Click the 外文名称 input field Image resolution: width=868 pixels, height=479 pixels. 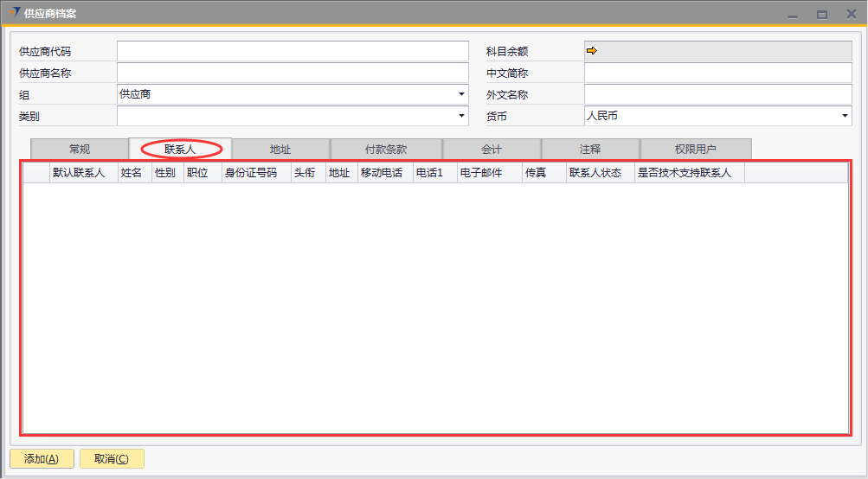coord(717,94)
